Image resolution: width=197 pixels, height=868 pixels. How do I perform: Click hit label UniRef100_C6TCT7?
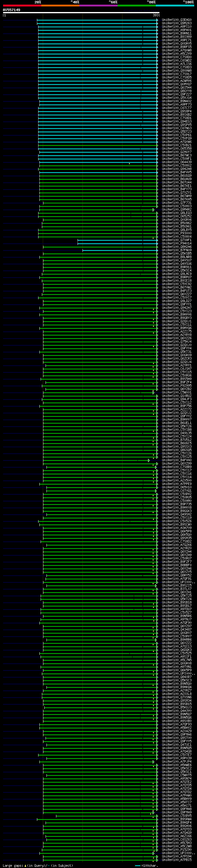177,108
